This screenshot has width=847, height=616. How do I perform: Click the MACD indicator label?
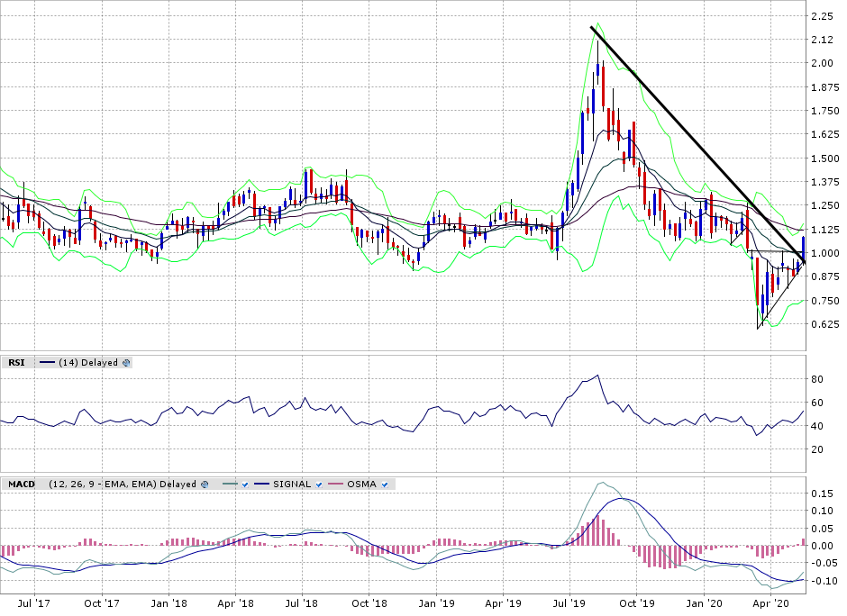coord(22,484)
